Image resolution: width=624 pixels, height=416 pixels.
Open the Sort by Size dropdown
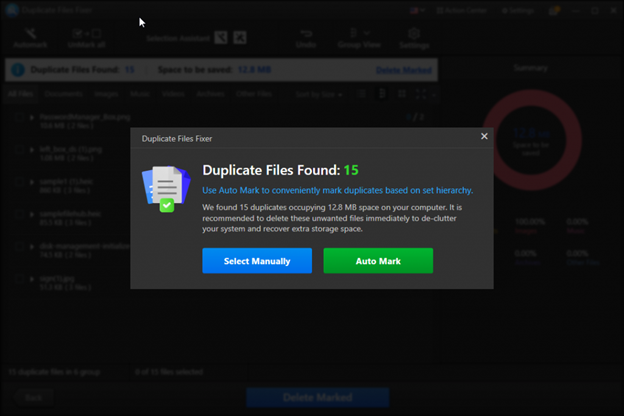click(319, 94)
